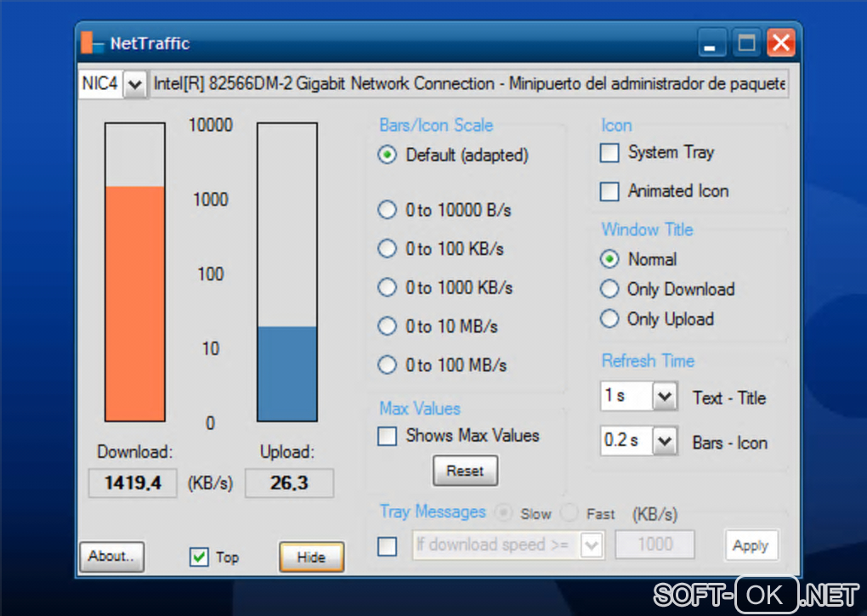867x616 pixels.
Task: Minimize the NetTraffic window
Action: 711,42
